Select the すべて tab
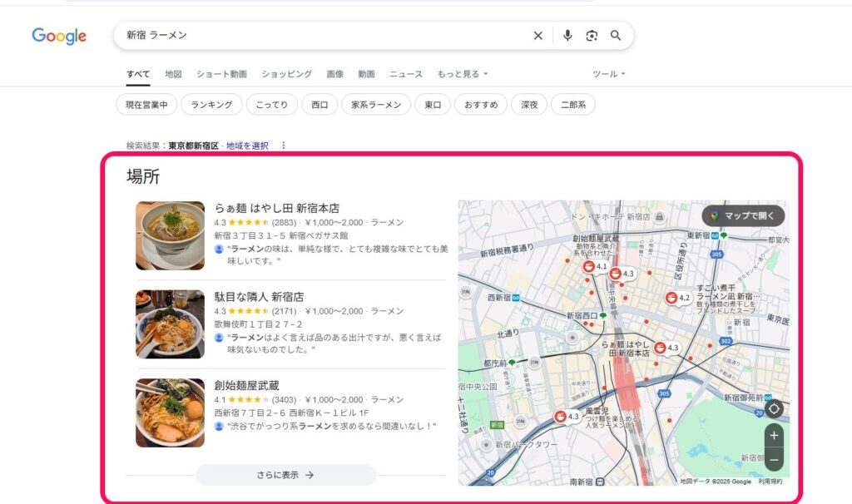Viewport: 852px width, 504px height. [x=138, y=74]
